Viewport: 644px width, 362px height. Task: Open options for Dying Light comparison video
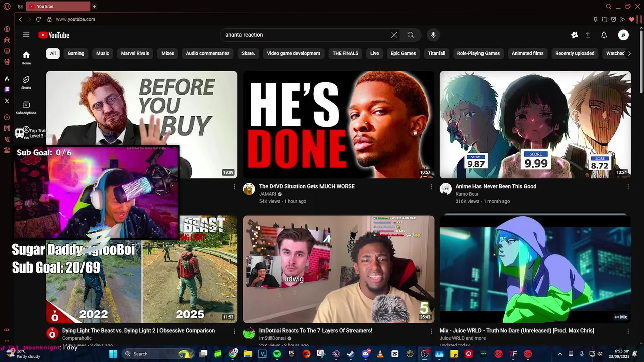click(x=234, y=331)
